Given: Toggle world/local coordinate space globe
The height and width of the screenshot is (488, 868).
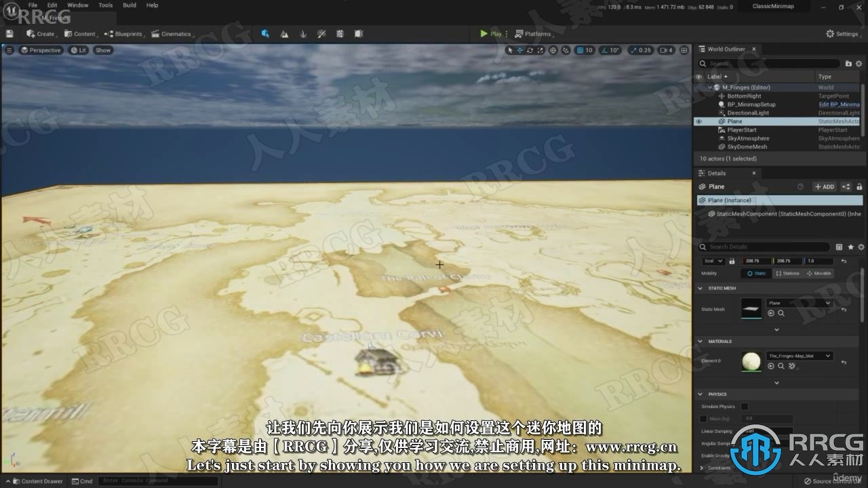Looking at the screenshot, I should [553, 50].
